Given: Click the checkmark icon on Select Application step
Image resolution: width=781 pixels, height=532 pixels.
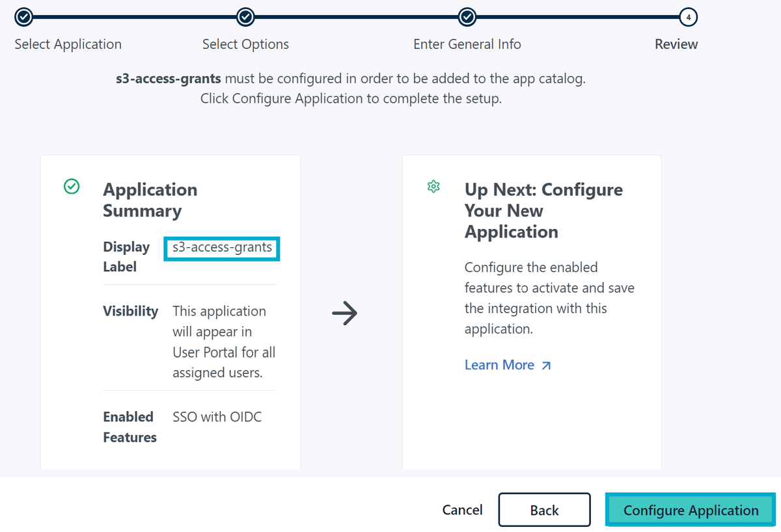Looking at the screenshot, I should [x=23, y=17].
